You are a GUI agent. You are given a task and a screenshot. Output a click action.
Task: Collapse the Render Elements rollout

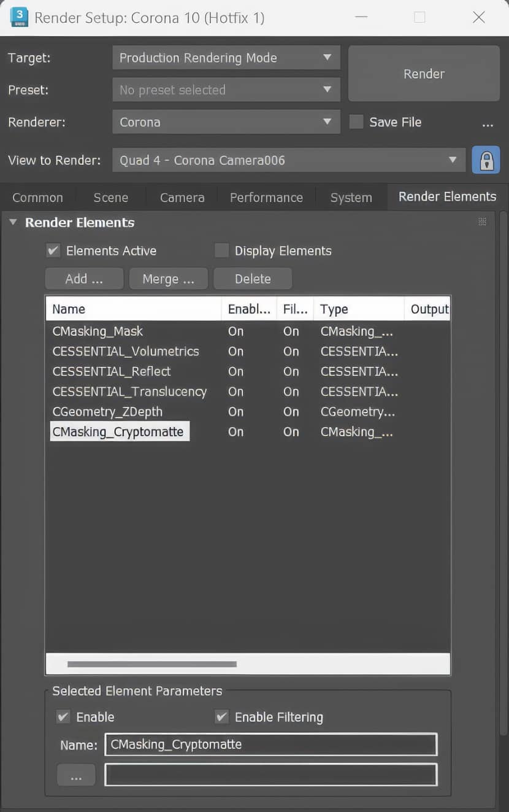(13, 222)
